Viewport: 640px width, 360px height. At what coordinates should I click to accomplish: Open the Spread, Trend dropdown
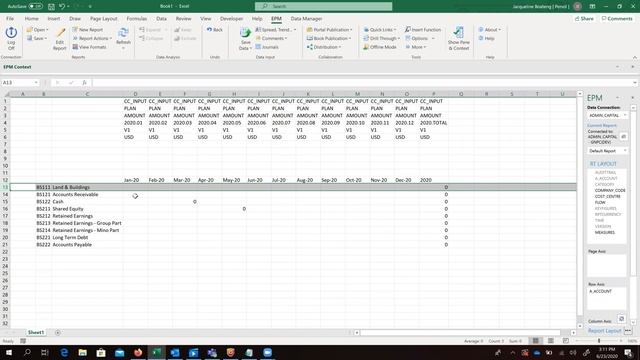[276, 30]
